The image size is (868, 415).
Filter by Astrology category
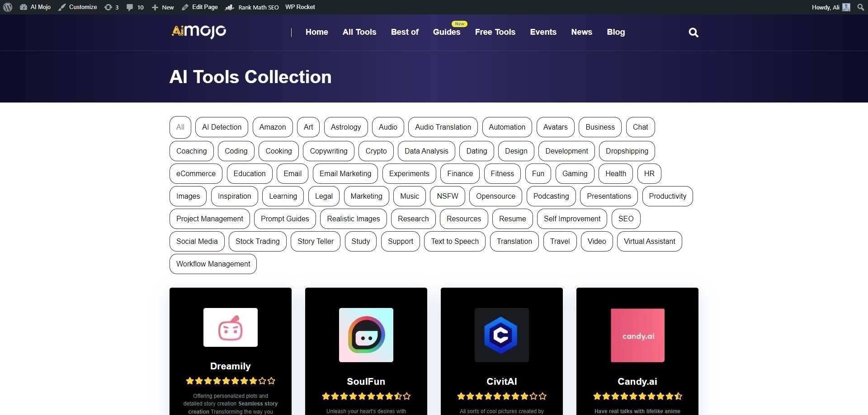click(346, 127)
